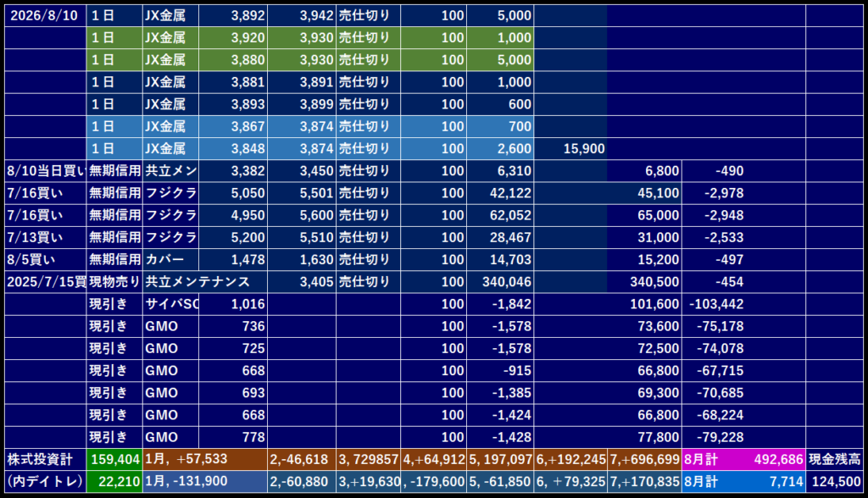Select the 現金残高 header cell
Screen dimensions: 868x498
click(x=834, y=459)
